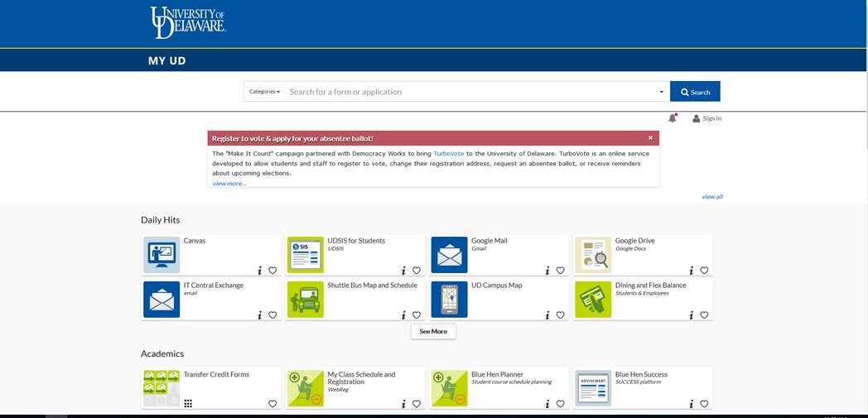Open the Transfer Credit Forms icon

tap(162, 389)
